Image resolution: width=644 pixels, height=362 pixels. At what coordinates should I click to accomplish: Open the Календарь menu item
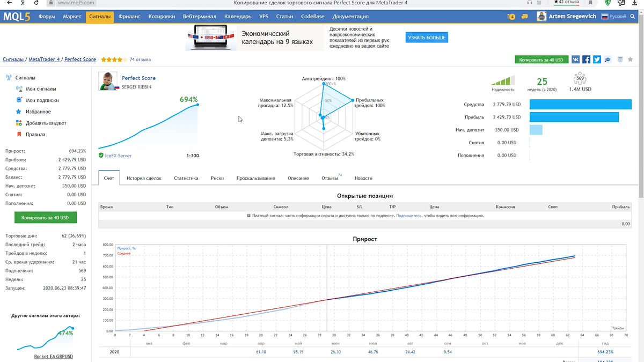[x=238, y=17]
